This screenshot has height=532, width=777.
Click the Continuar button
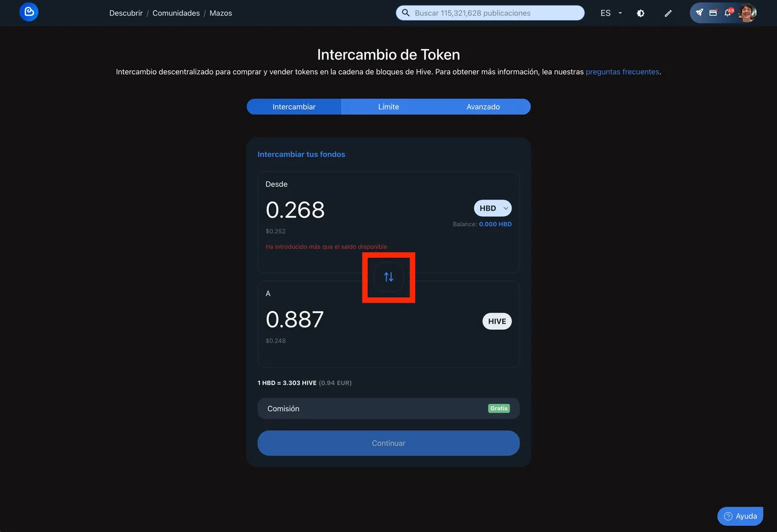pos(388,443)
